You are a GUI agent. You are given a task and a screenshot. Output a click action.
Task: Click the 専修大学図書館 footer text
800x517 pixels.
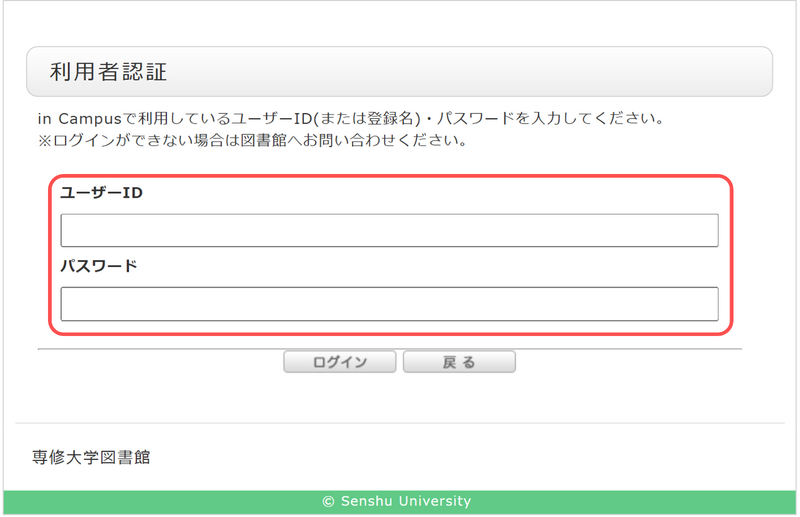coord(91,457)
